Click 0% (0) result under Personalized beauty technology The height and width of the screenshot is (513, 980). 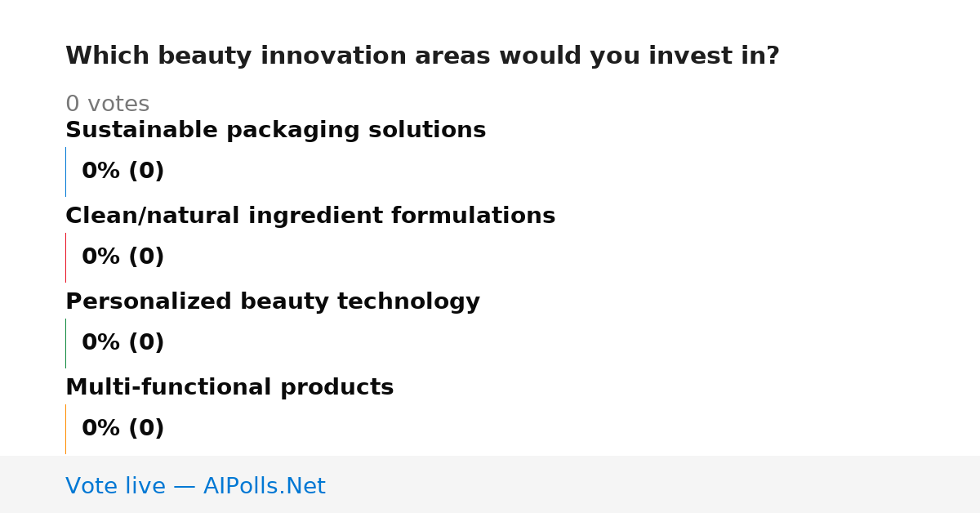pos(122,343)
